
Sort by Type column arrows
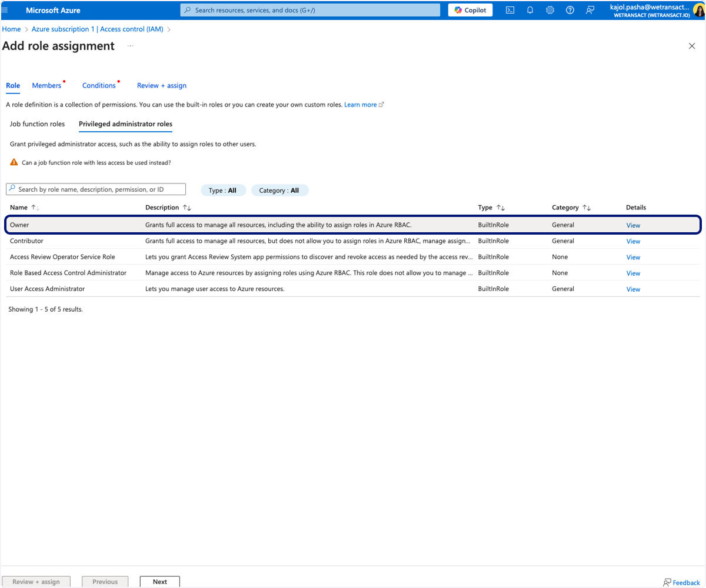point(501,208)
